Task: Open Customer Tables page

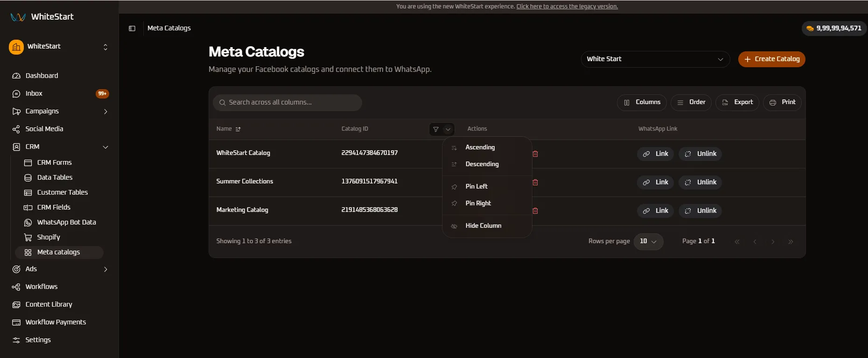Action: tap(62, 192)
